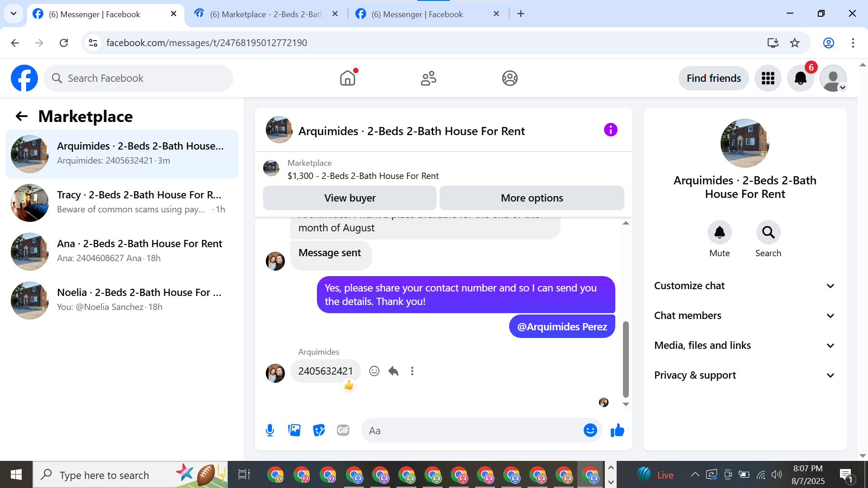Click the More options button

coord(532,198)
